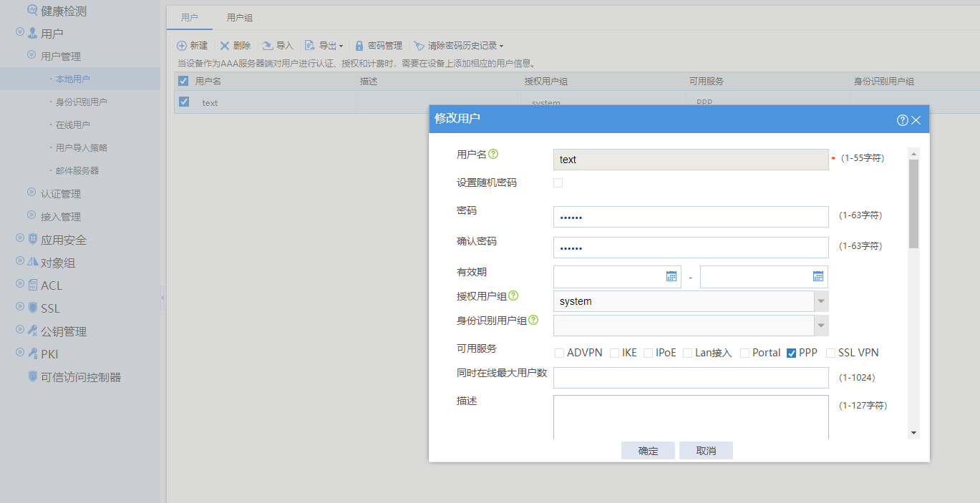
Task: Click the SSL shield icon
Action: 32,308
